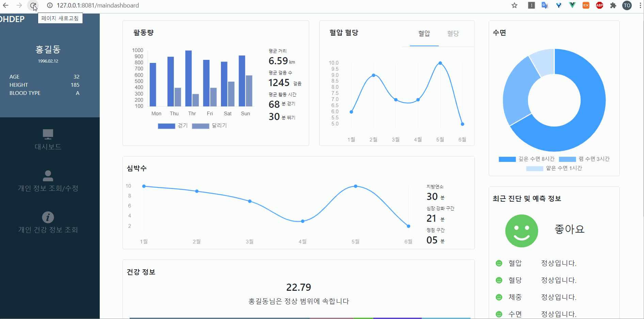The height and width of the screenshot is (319, 644).
Task: Click the 건강 정보 section heading
Action: pyautogui.click(x=141, y=272)
